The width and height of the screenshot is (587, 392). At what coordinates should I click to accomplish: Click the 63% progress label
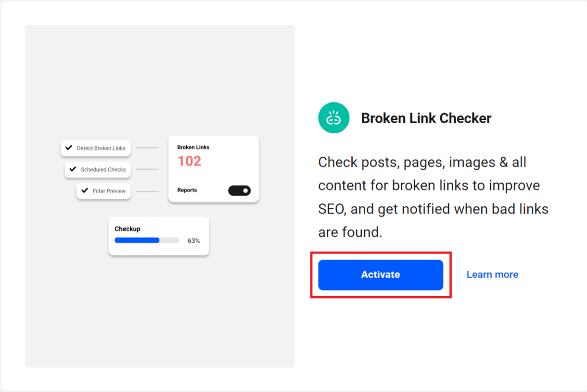pyautogui.click(x=193, y=240)
